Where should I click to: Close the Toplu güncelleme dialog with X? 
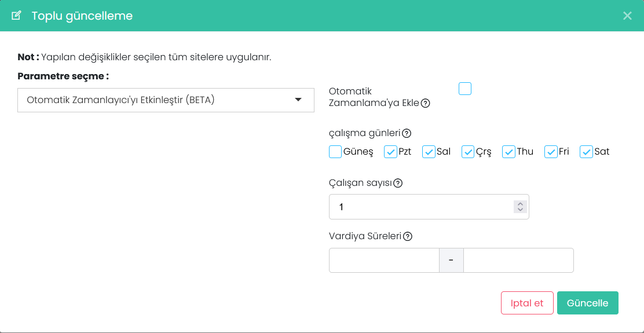[x=627, y=16]
